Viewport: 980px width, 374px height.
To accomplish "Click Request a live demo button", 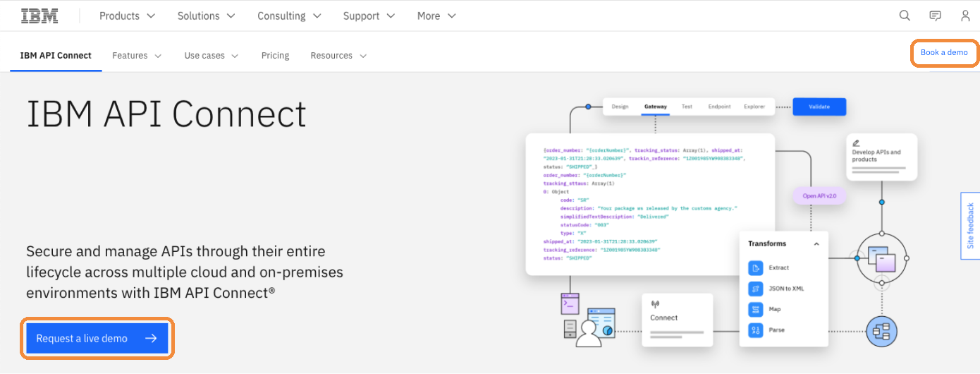I will pyautogui.click(x=97, y=339).
